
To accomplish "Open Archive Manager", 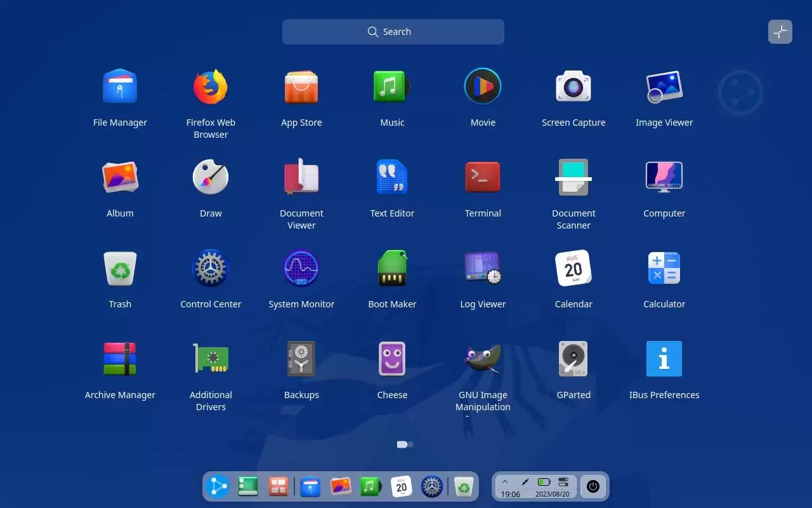I will coord(120,358).
